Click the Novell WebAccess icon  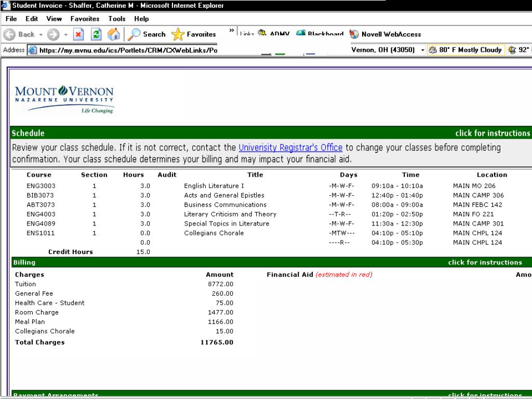tap(354, 34)
